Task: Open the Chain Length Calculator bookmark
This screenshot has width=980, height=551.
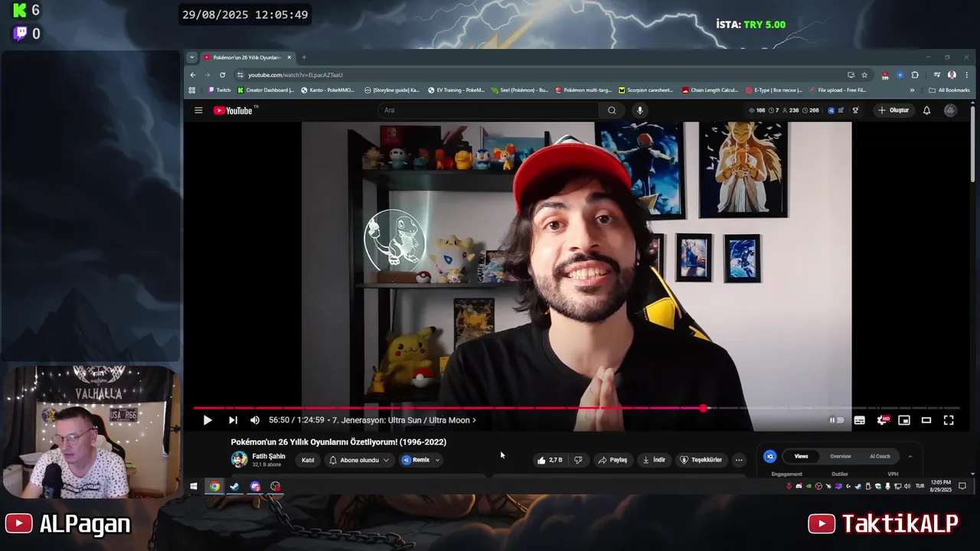Action: click(x=710, y=90)
